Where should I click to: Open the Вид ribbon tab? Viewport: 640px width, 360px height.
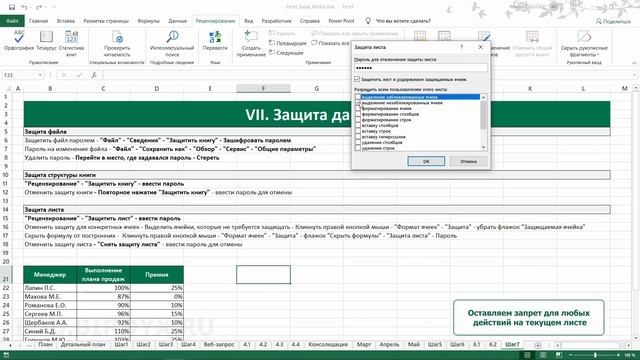click(249, 21)
